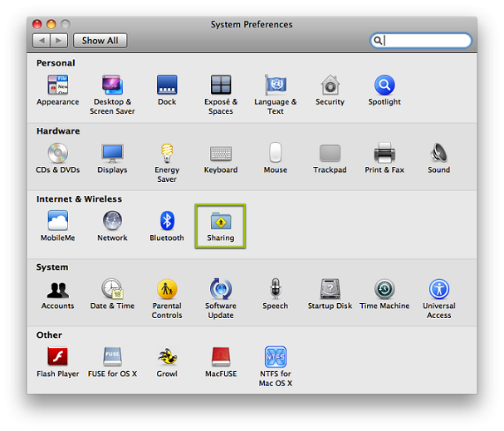504x431 pixels.
Task: Click the Show All button
Action: pyautogui.click(x=100, y=40)
